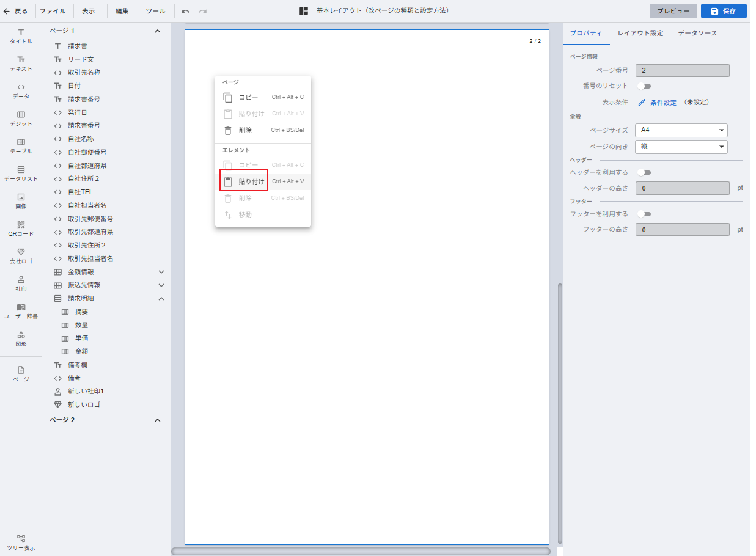Switch to the レイアウト設定 tab

640,33
